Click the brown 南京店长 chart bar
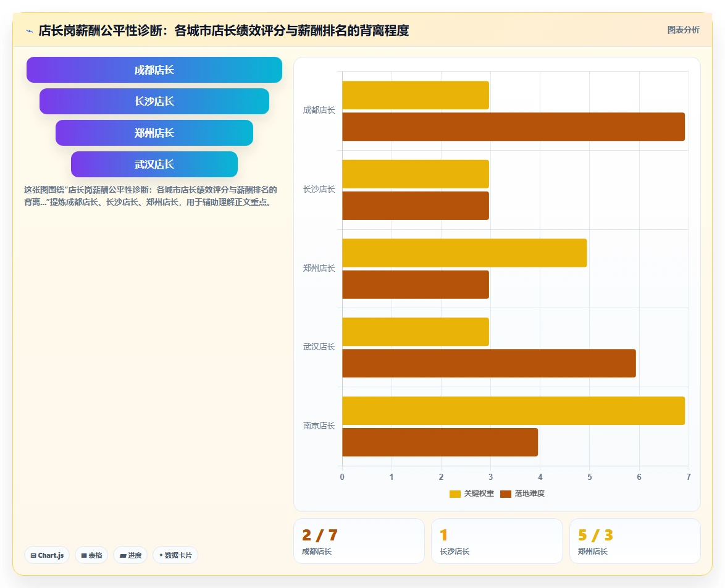Screen dimensions: 725x588 (440, 442)
